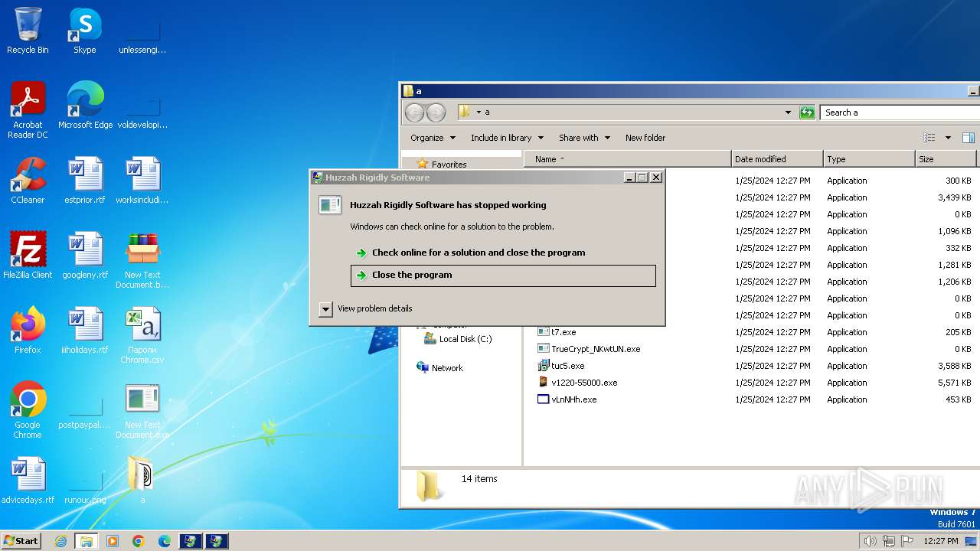Screen dimensions: 980x551
Task: Launch Chrome from the taskbar
Action: 139,541
